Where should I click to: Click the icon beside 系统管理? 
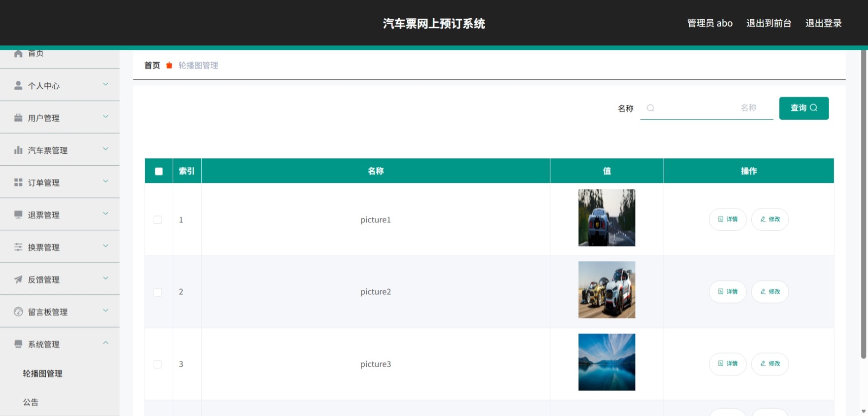point(18,344)
